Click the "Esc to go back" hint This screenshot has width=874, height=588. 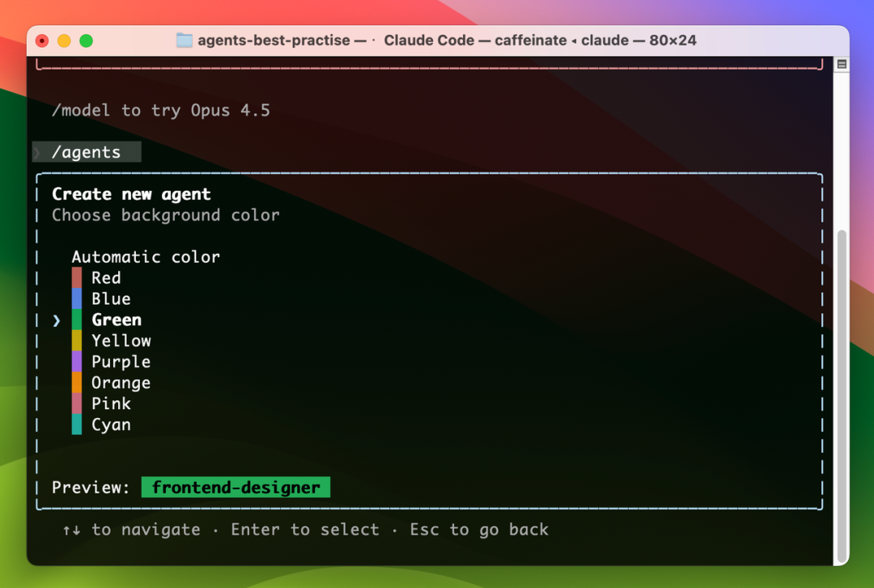click(479, 530)
